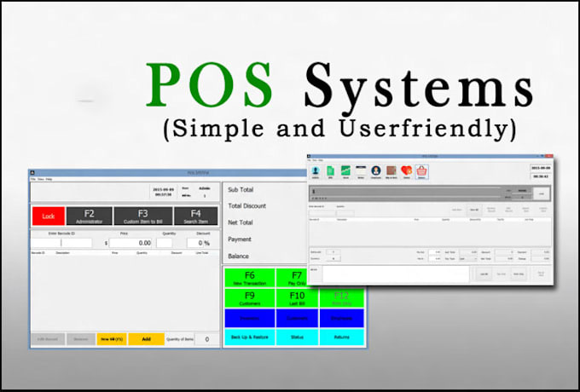Select the green chart stocks icon
The image size is (580, 392).
(x=345, y=172)
